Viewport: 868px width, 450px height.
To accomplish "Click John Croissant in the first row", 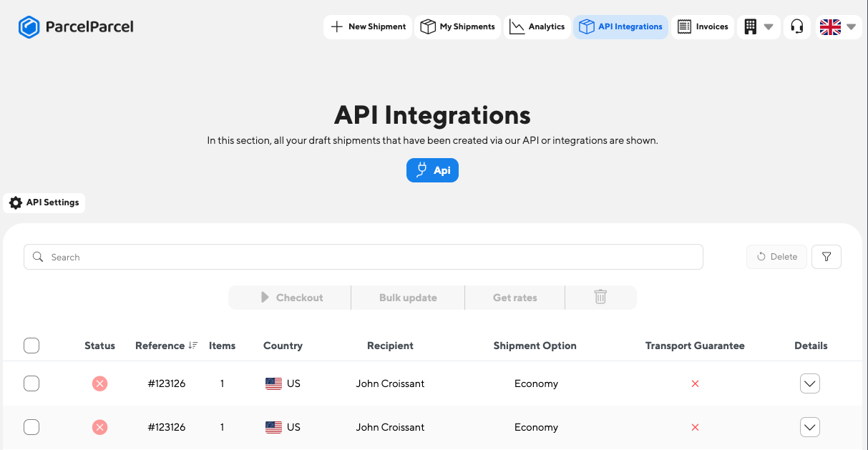I will pyautogui.click(x=390, y=383).
